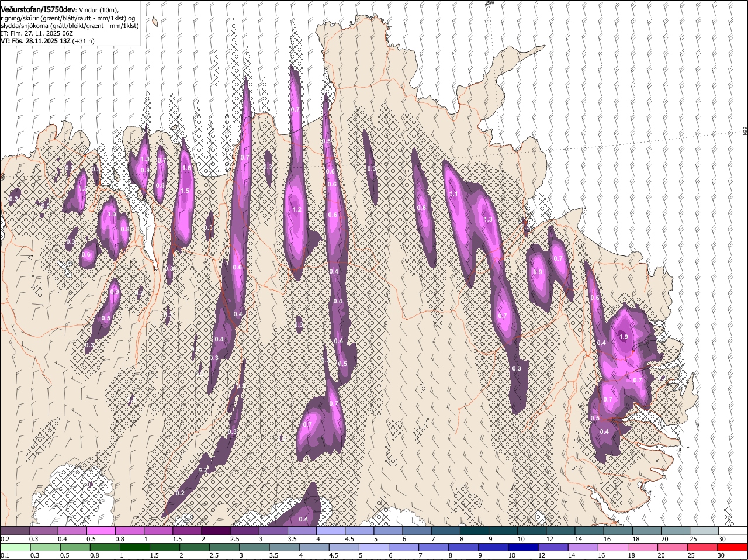Click the 1.6 precipitation value on the map
The image size is (748, 560).
[187, 168]
